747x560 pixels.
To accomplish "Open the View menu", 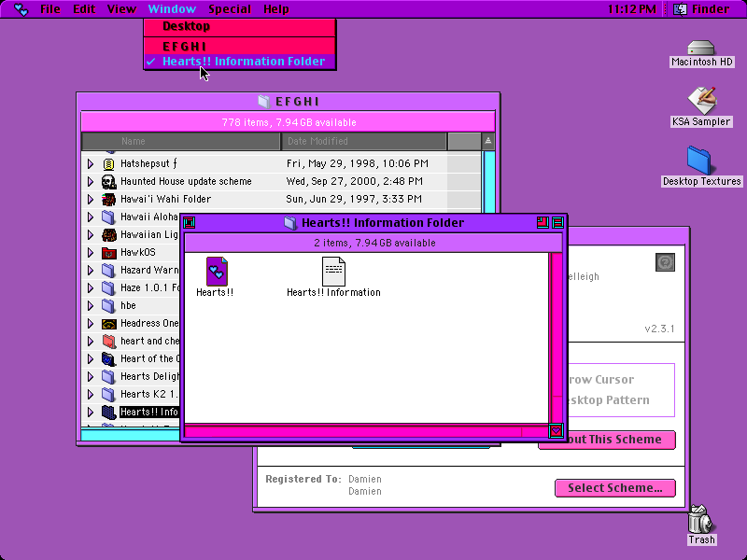I will point(121,9).
